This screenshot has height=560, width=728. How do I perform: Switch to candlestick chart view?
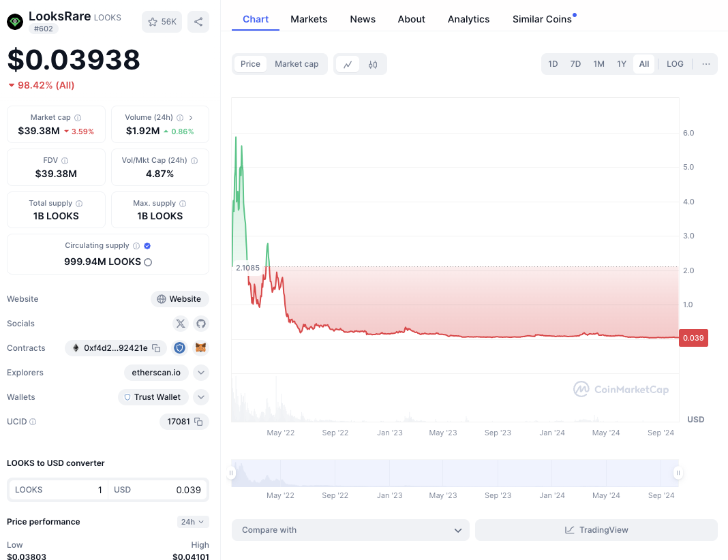coord(373,64)
